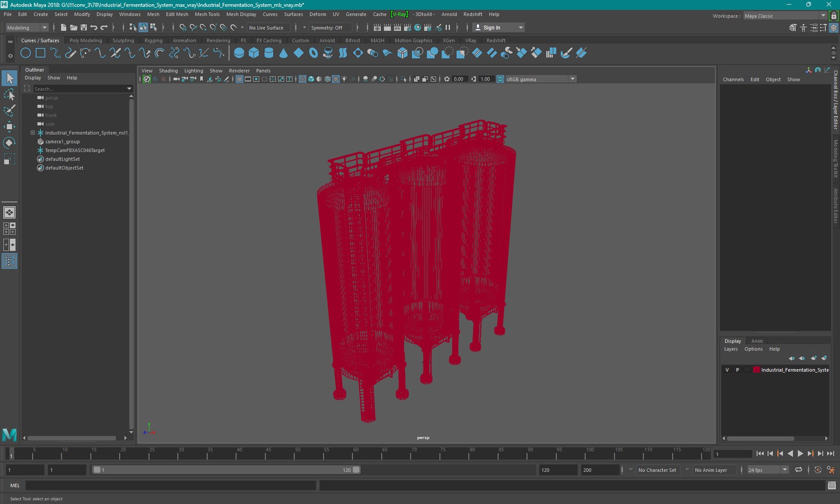This screenshot has width=840, height=504.
Task: Toggle the auto keyframe button
Action: click(x=818, y=470)
